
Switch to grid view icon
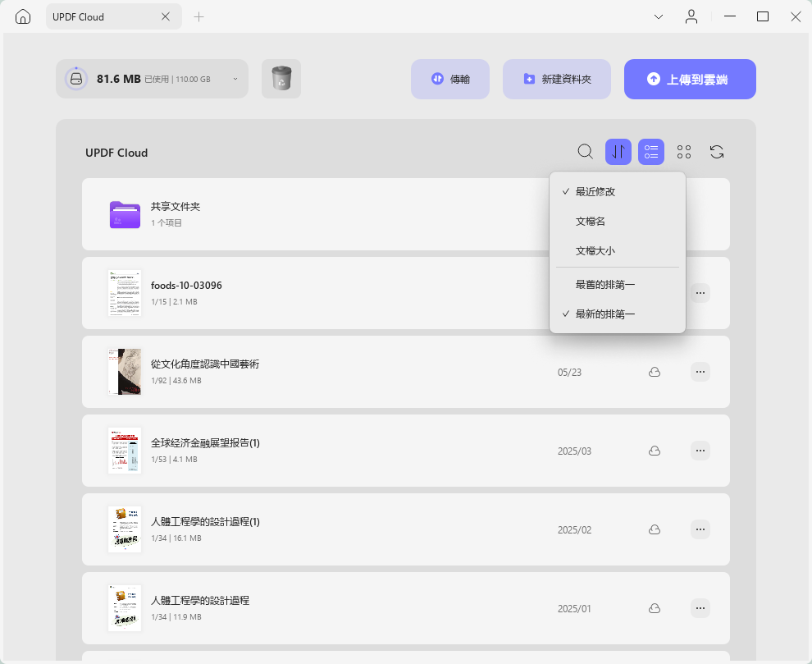[684, 152]
